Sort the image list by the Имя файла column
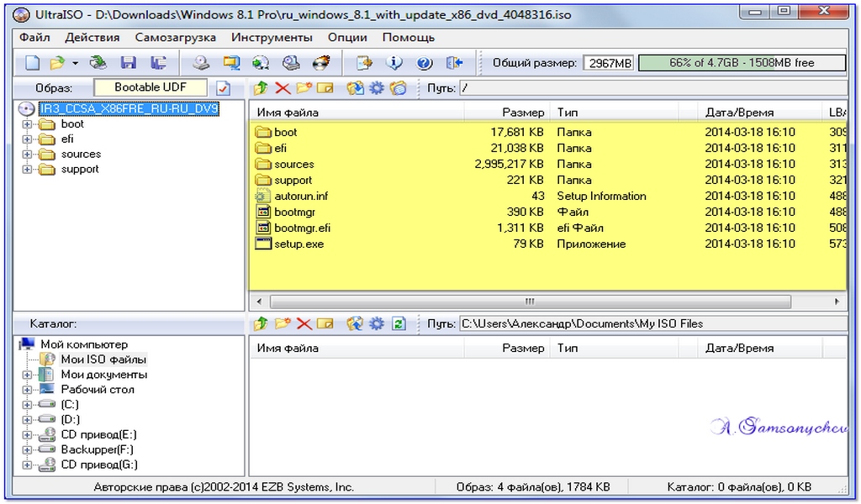This screenshot has height=504, width=861. click(357, 113)
